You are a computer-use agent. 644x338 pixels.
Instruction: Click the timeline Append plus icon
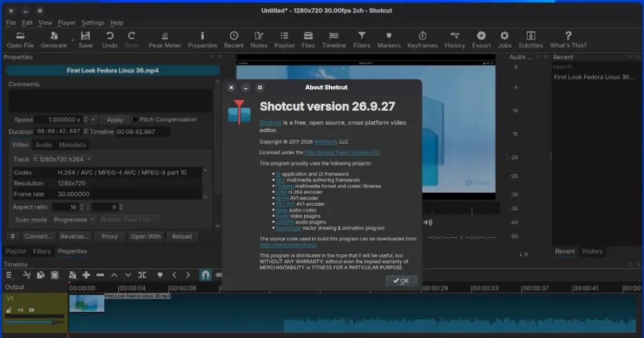[86, 275]
